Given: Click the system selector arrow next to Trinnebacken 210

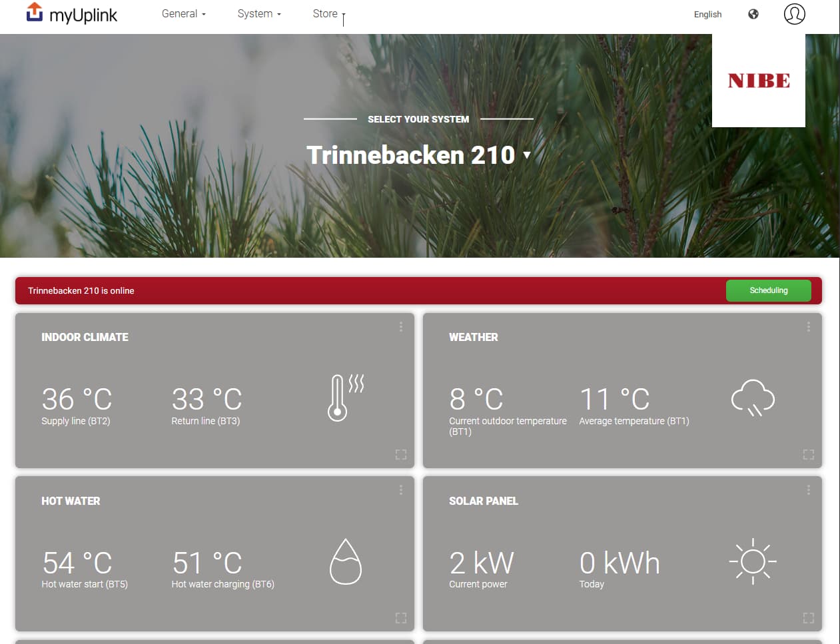Looking at the screenshot, I should 527,155.
